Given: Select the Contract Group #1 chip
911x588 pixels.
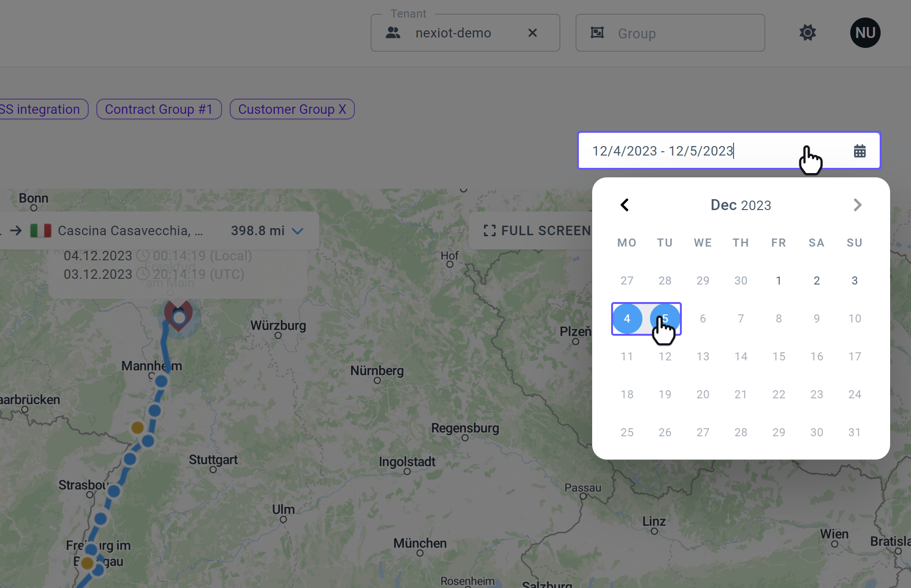Looking at the screenshot, I should click(x=159, y=109).
